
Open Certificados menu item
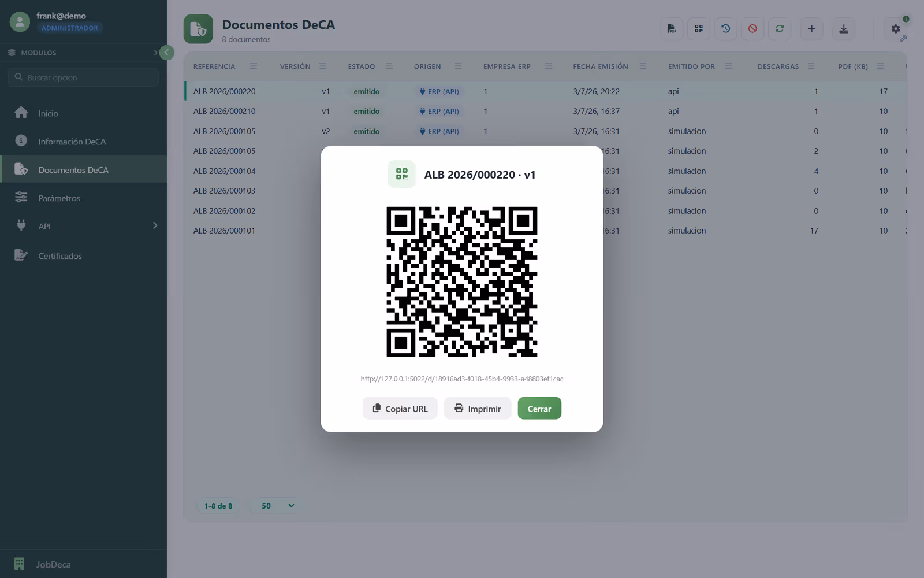pos(83,255)
